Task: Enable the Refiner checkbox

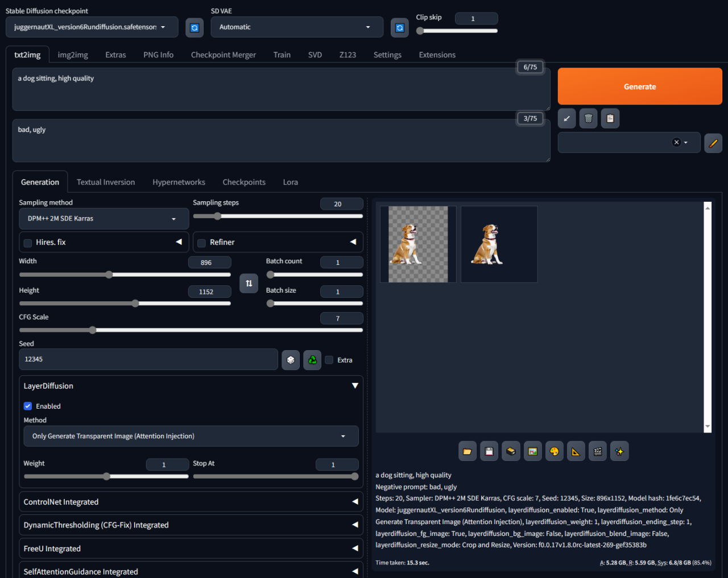Action: coord(201,243)
